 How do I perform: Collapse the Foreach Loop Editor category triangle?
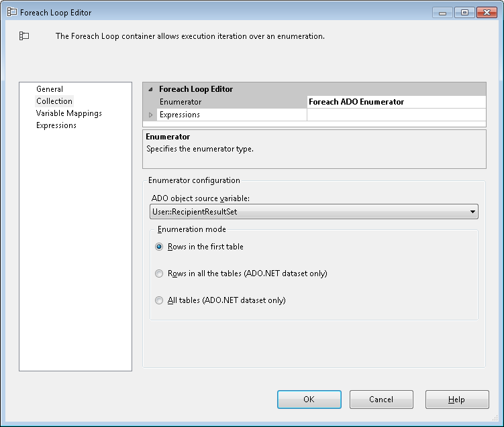(150, 89)
